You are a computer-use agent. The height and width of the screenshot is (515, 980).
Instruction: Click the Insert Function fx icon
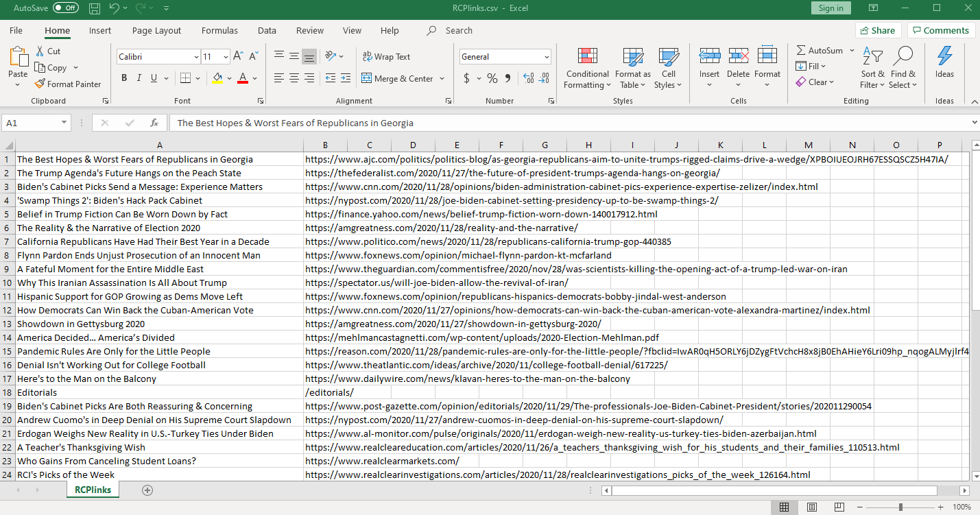(155, 123)
